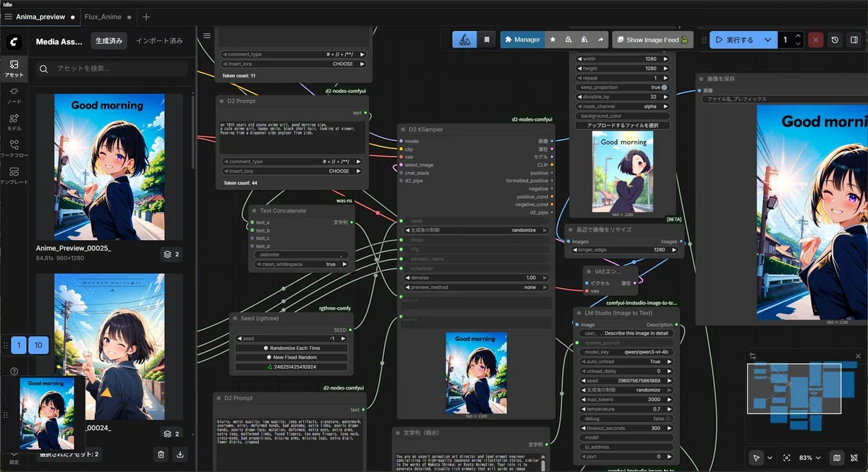Open dropdown beside pointer tool
This screenshot has width=868, height=472.
click(x=769, y=458)
